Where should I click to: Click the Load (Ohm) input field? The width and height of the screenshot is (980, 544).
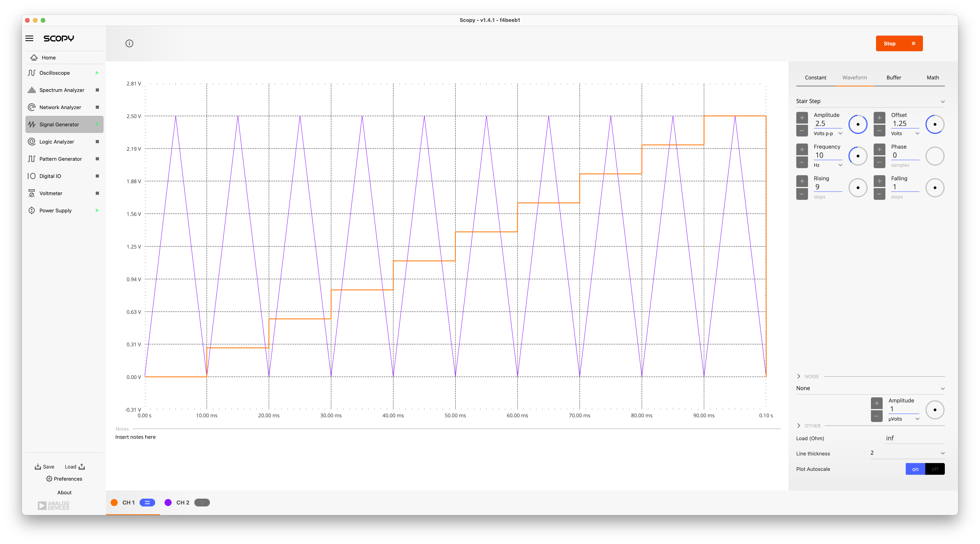point(915,438)
